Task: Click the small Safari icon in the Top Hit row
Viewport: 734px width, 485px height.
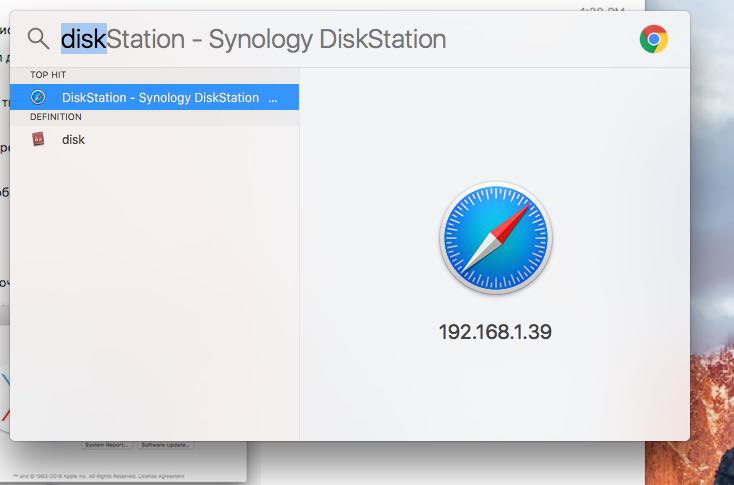Action: [38, 97]
